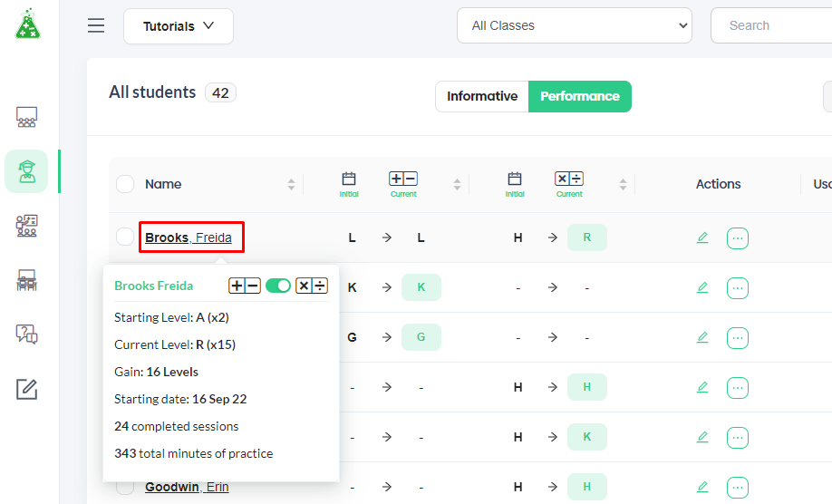Sort multiplication/division level column arrows
Screen dimensions: 832x504
click(x=623, y=185)
